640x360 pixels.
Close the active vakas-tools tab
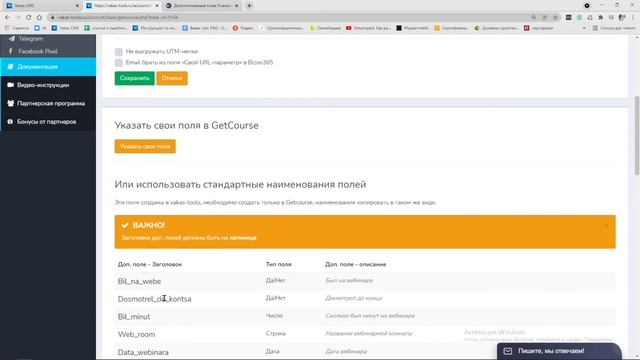point(157,6)
